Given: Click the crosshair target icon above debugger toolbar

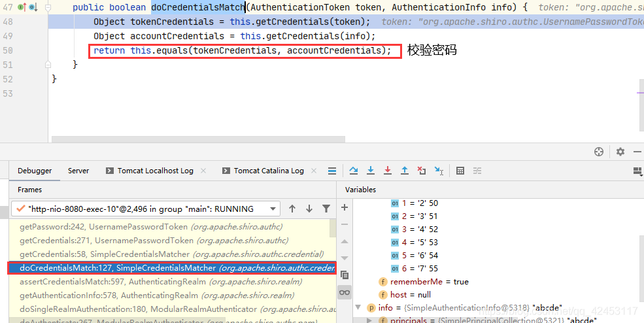Looking at the screenshot, I should pos(599,152).
